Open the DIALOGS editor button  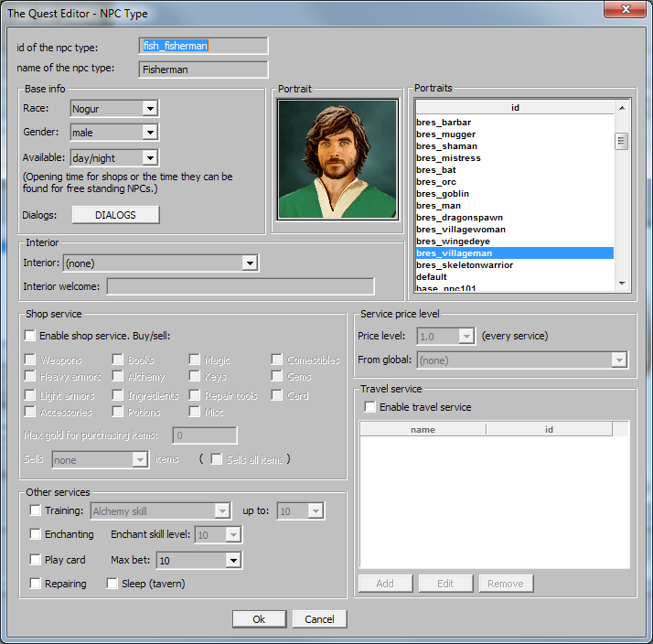point(114,215)
